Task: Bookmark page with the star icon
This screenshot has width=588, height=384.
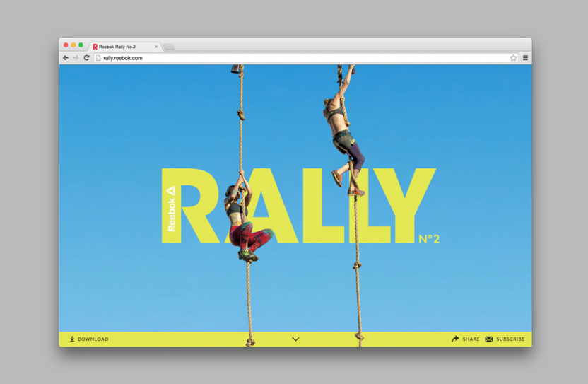Action: 513,58
